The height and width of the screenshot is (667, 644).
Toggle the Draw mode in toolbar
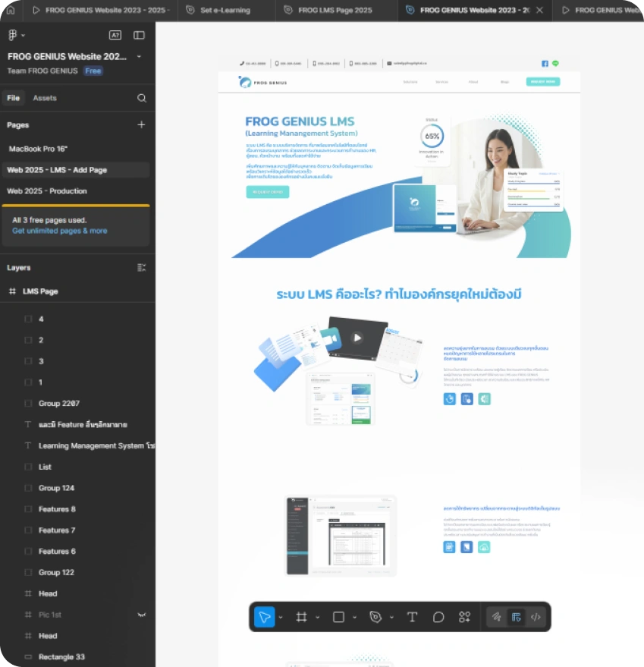[496, 616]
